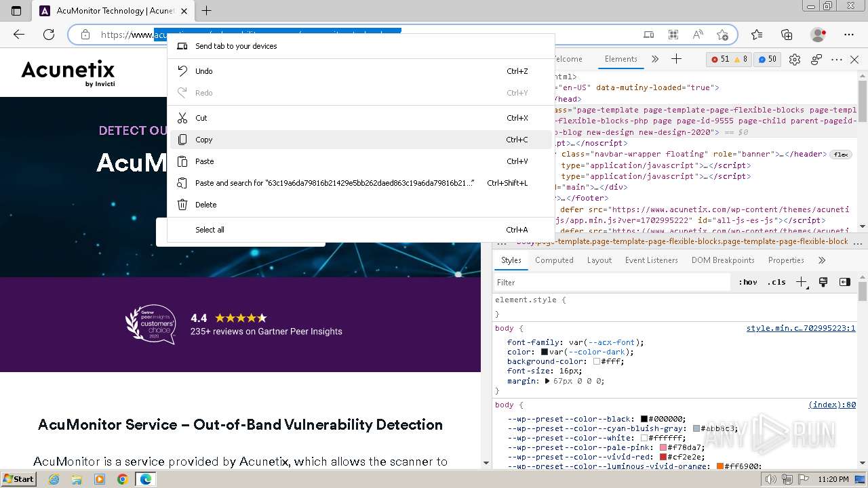
Task: Open the Edge tab actions menu
Action: pos(16,11)
